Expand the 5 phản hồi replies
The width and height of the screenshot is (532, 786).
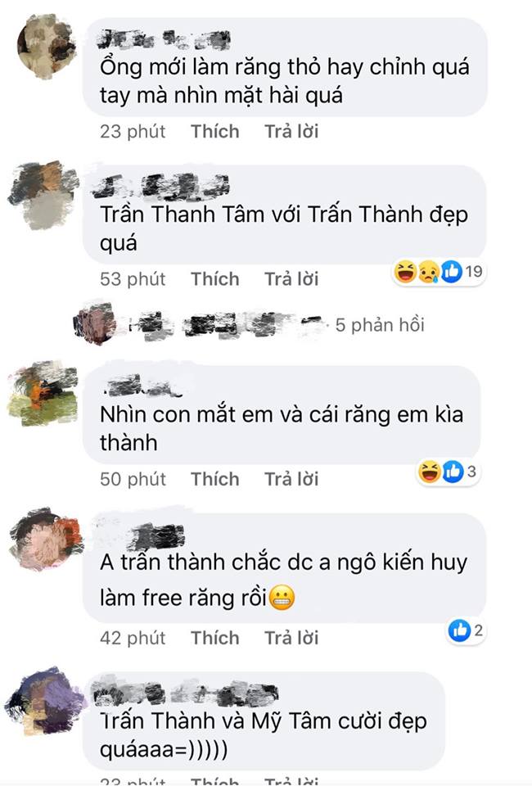click(380, 325)
